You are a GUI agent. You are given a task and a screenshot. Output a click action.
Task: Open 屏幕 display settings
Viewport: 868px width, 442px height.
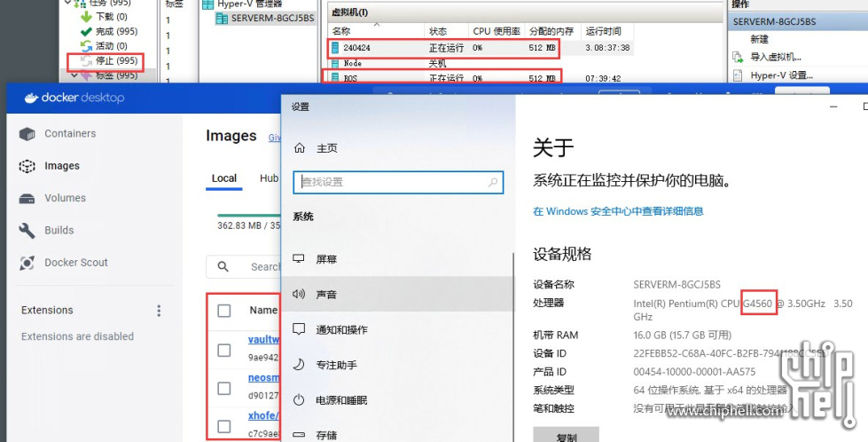pos(316,259)
